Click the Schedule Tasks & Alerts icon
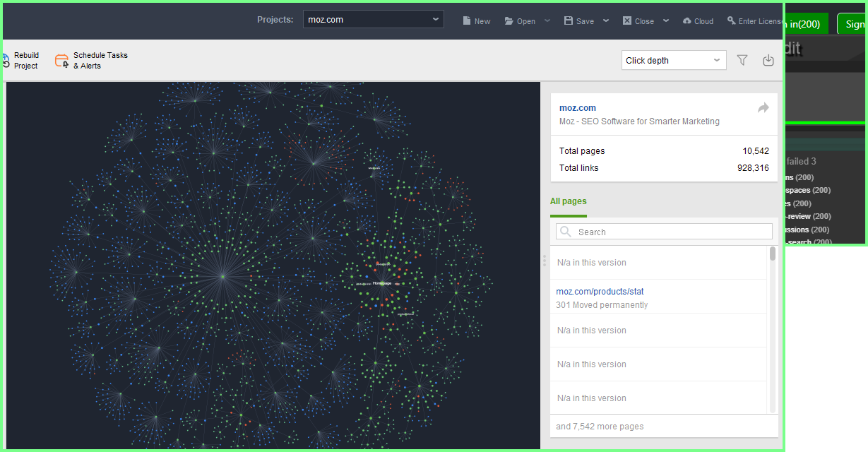868x452 pixels. click(62, 61)
